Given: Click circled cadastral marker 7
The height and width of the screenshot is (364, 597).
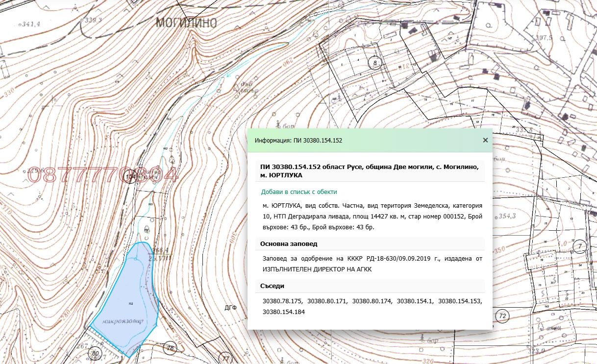Looking at the screenshot, I should [x=580, y=246].
